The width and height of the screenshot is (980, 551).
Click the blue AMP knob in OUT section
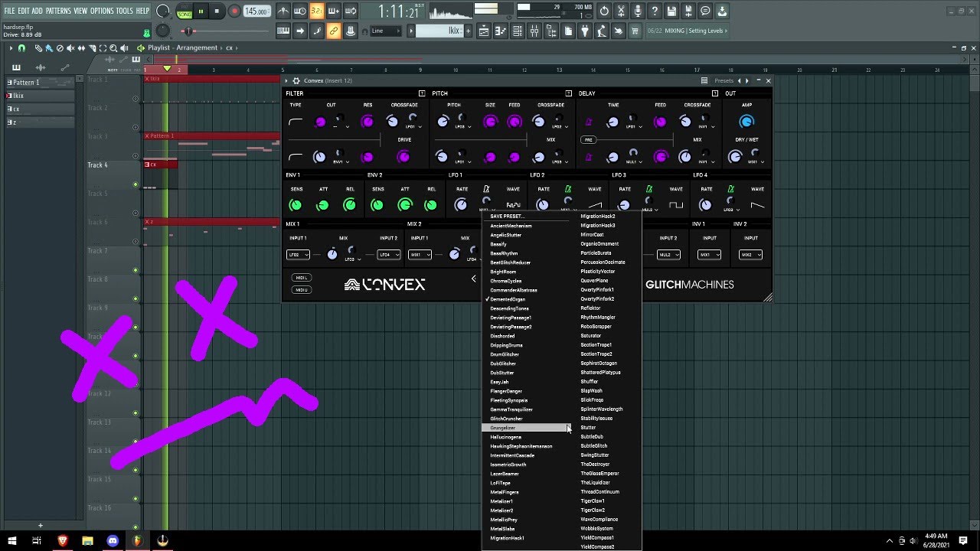coord(746,122)
